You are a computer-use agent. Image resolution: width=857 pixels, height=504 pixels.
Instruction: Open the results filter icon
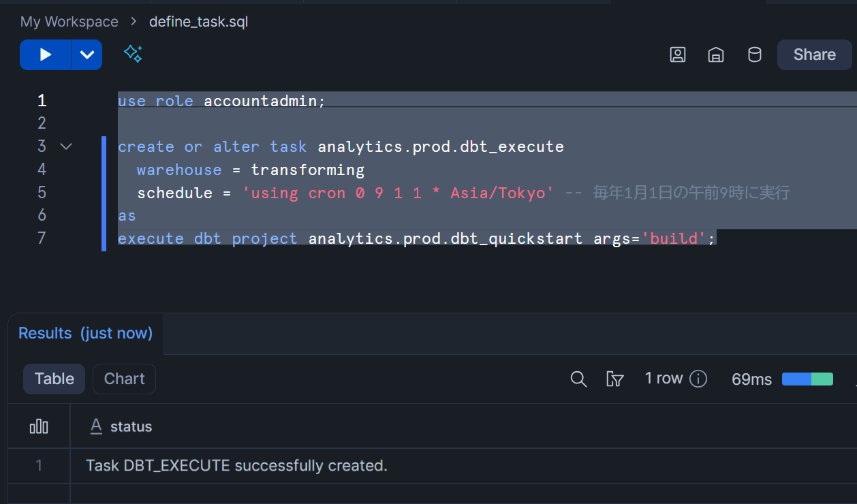click(614, 379)
